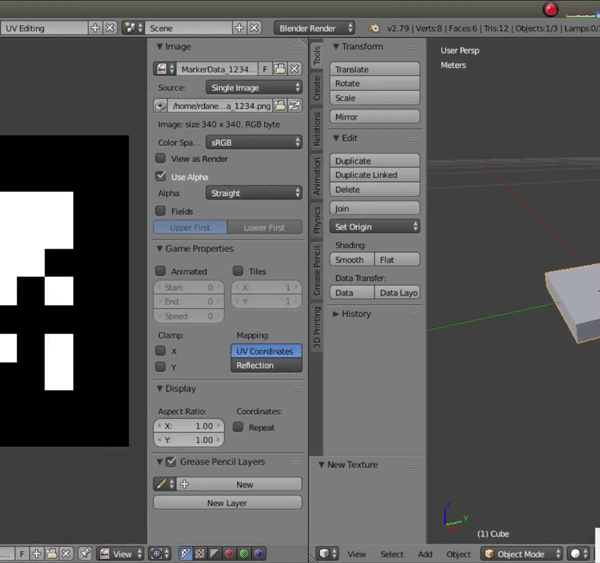This screenshot has height=563, width=600.
Task: Open image file icon next to MarkerData name
Action: tap(280, 69)
